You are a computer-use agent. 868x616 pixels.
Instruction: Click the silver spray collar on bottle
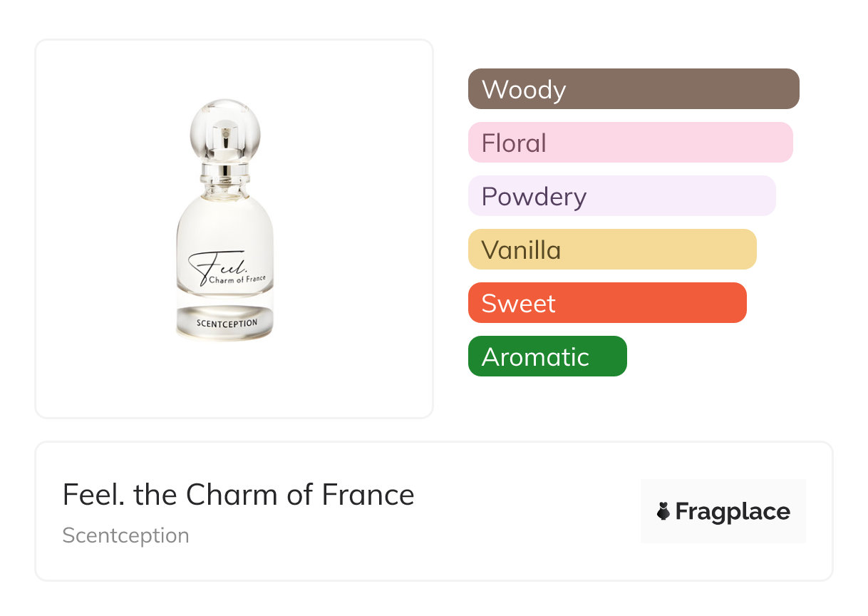coord(225,172)
